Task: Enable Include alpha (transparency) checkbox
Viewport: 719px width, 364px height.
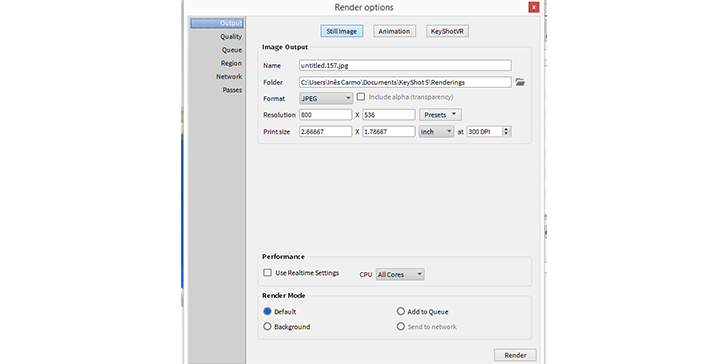Action: (x=361, y=97)
